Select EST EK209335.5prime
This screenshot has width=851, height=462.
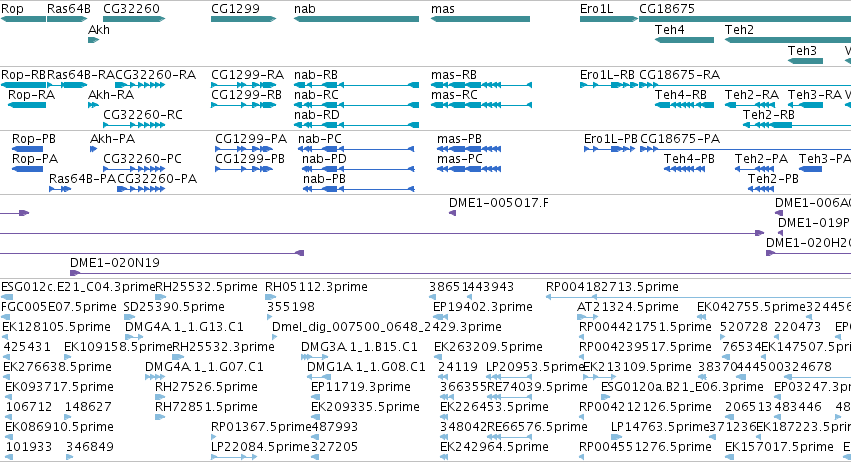click(365, 407)
